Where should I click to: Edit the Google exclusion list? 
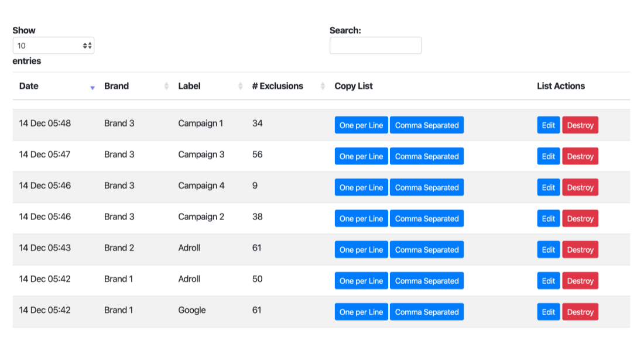549,312
